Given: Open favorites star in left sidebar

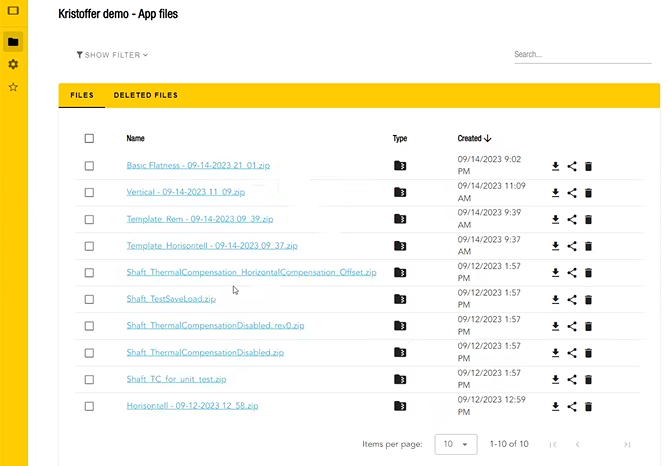Looking at the screenshot, I should coord(13,87).
